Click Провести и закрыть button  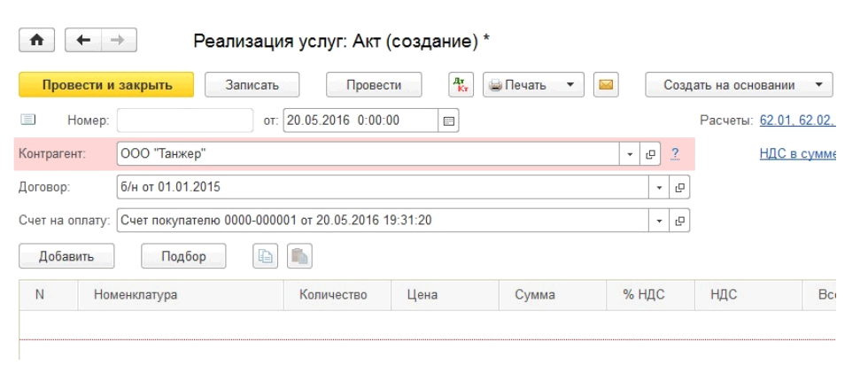click(105, 85)
